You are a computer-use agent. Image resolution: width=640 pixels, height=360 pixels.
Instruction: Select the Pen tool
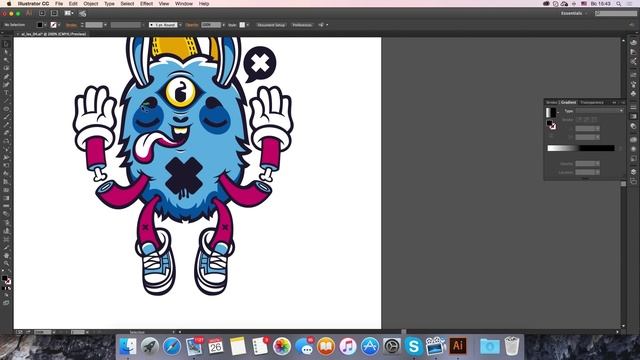(x=6, y=76)
